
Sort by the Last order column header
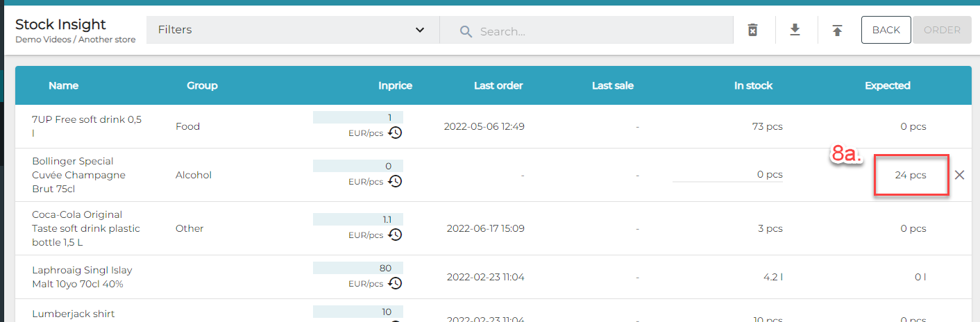tap(498, 85)
